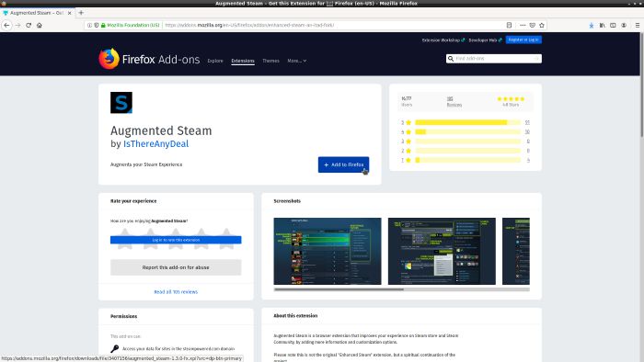Screen dimensions: 644x362
Task: Open the Library icon
Action: pyautogui.click(x=602, y=25)
